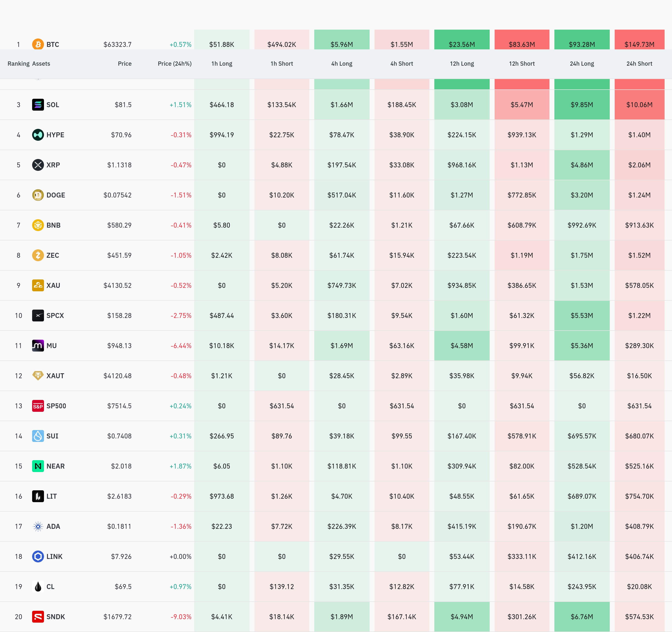This screenshot has height=632, width=672.
Task: Open the SNDK red logo icon
Action: tap(38, 616)
